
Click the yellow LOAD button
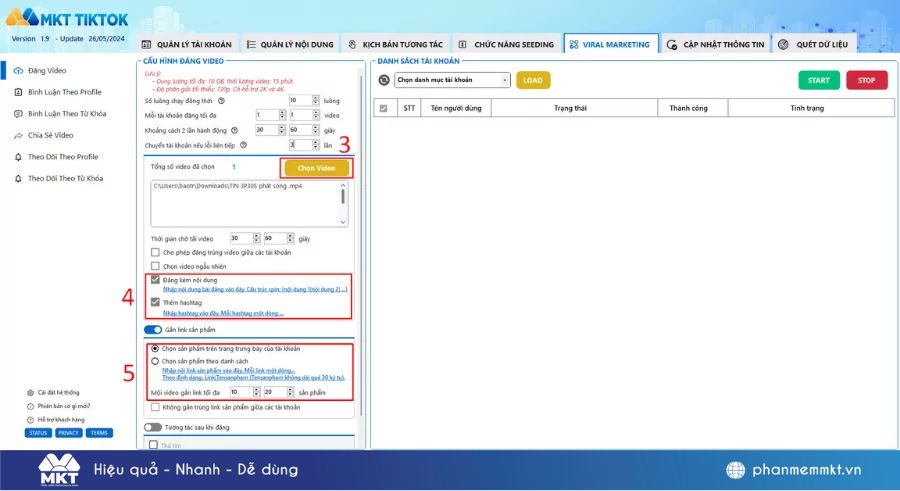coord(533,80)
